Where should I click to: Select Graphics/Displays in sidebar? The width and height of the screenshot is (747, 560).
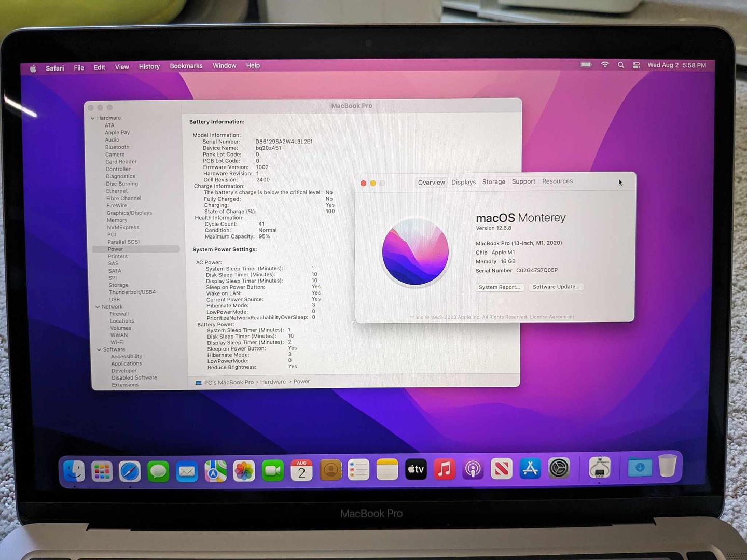click(x=130, y=213)
